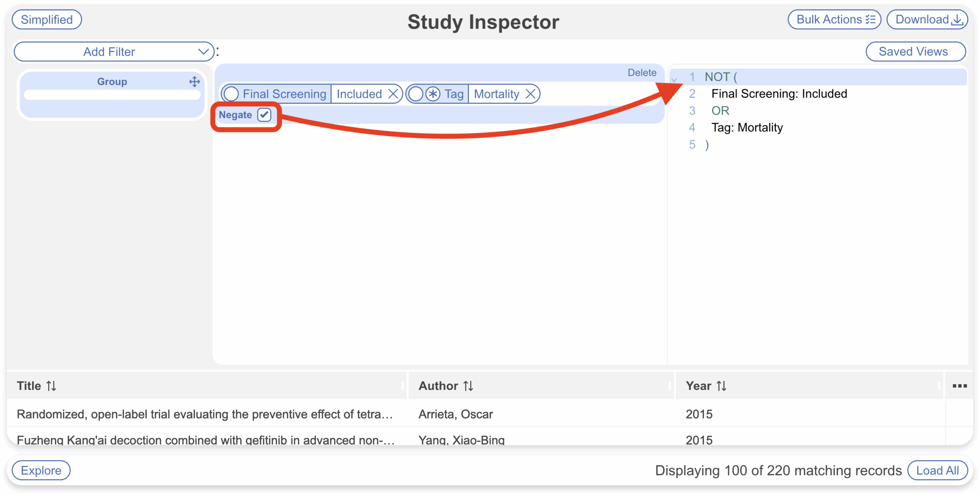Viewport: 980px width, 494px height.
Task: Open Saved Views
Action: (x=915, y=52)
